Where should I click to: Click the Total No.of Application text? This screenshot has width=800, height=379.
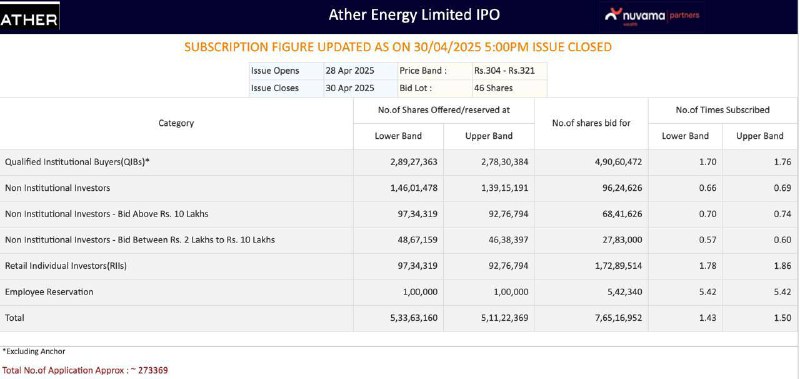[85, 370]
